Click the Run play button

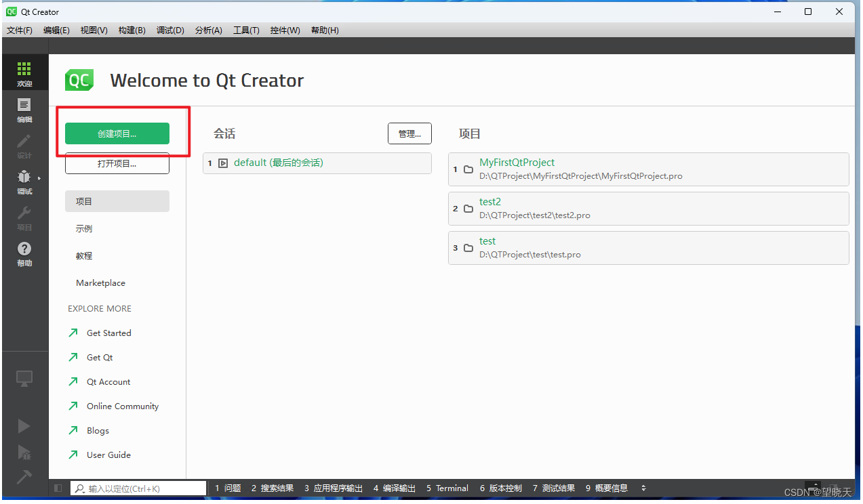tap(24, 425)
